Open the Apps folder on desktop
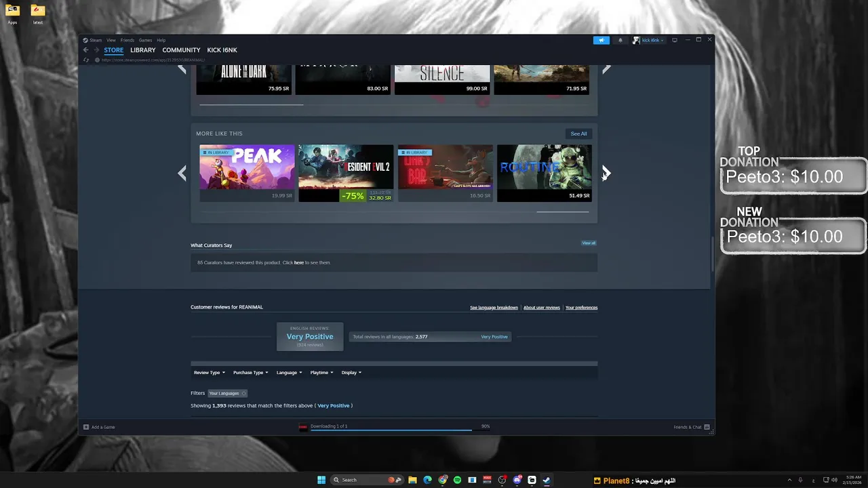This screenshot has width=868, height=488. coord(12,14)
